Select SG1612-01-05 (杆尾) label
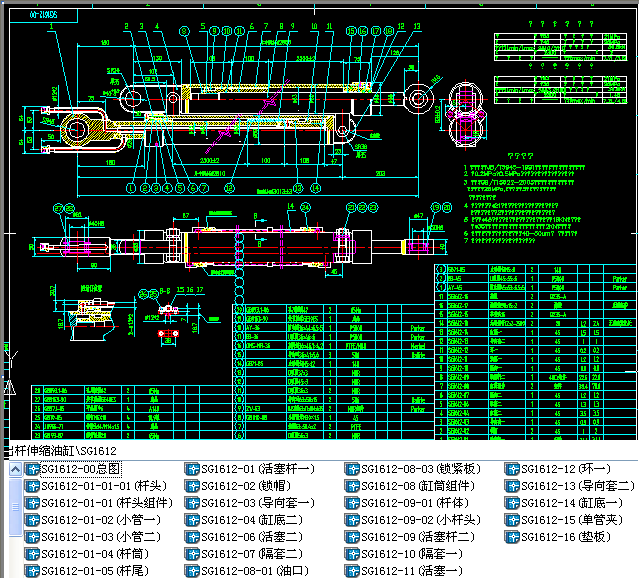Viewport: 639px width, 578px height. [95, 571]
